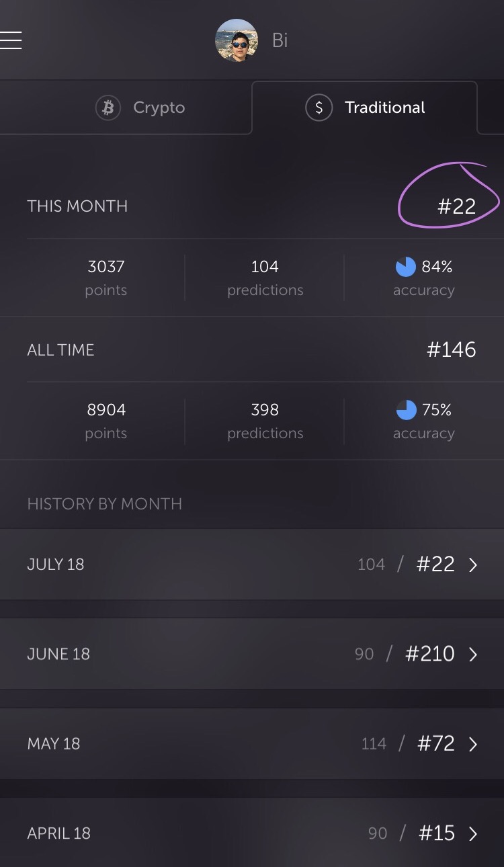Tap the #146 all time rank
This screenshot has height=867, width=504.
coord(452,349)
